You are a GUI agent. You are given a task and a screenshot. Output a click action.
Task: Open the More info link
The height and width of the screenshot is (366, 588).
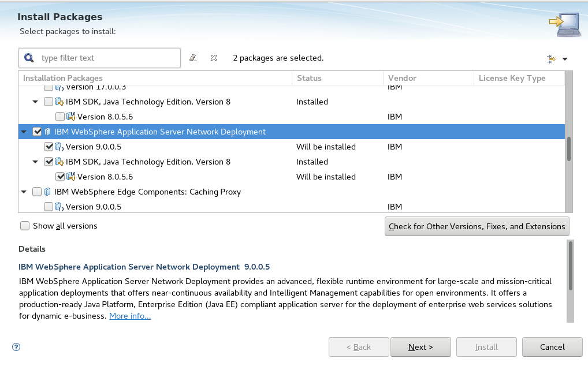(x=130, y=316)
